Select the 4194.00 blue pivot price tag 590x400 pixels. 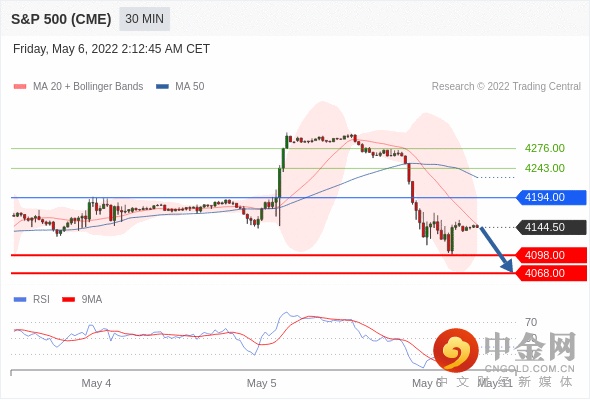pyautogui.click(x=552, y=197)
